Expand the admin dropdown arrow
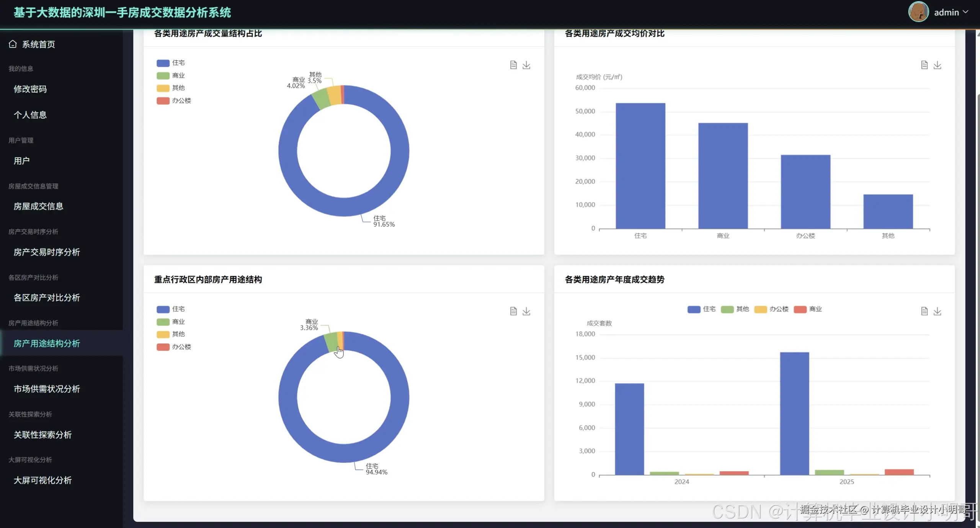The image size is (980, 528). [965, 12]
